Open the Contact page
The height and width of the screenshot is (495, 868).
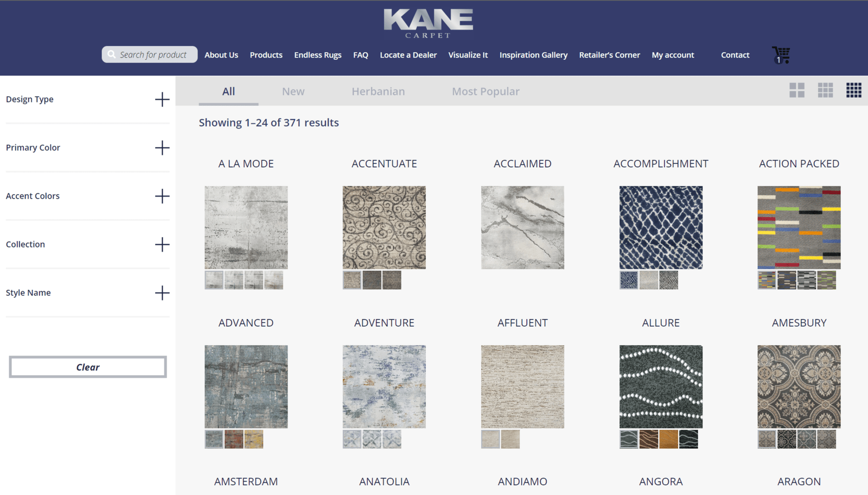pos(735,55)
